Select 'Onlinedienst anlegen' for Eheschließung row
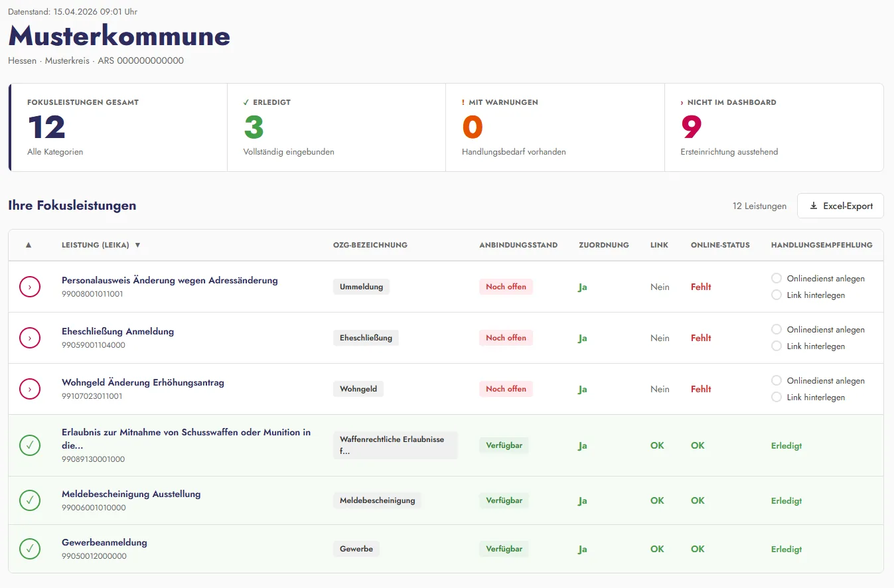The width and height of the screenshot is (894, 588). coord(777,330)
